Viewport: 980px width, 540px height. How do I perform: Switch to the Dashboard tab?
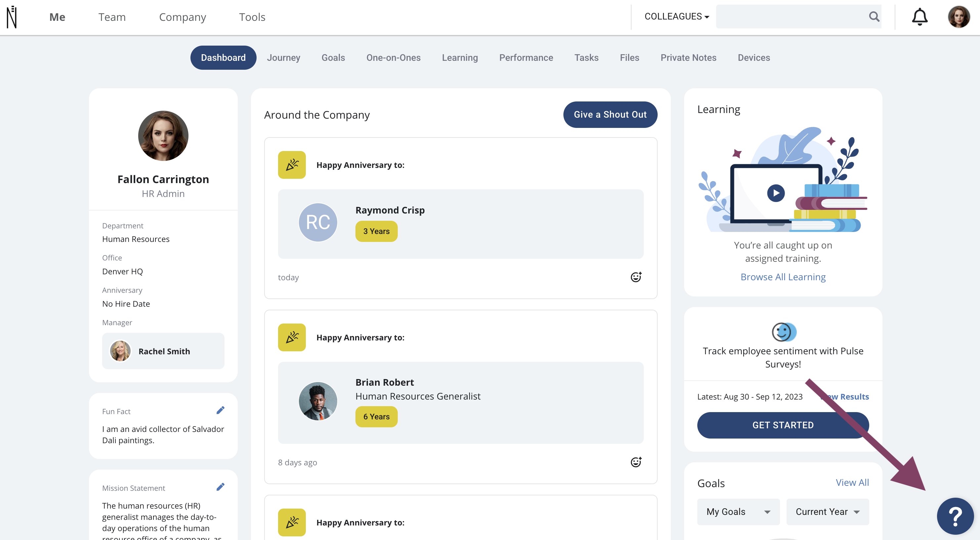point(223,58)
